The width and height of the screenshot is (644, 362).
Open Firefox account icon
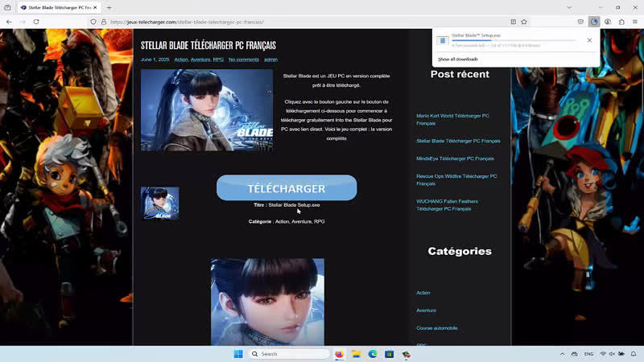(608, 22)
